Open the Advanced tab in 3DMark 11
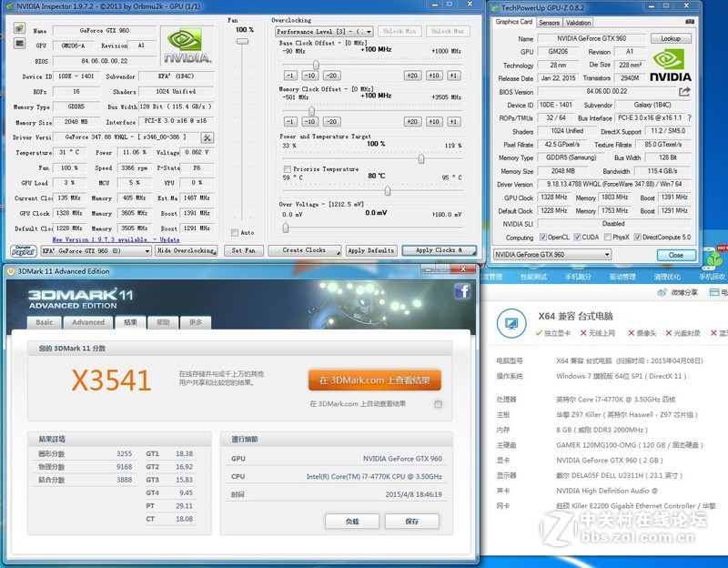728x568 pixels. [88, 322]
